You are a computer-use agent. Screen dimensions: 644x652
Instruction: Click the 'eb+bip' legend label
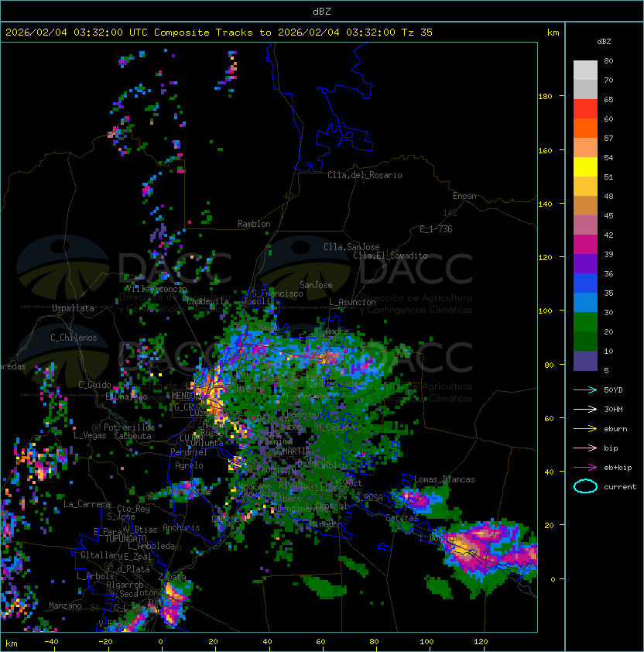[618, 468]
